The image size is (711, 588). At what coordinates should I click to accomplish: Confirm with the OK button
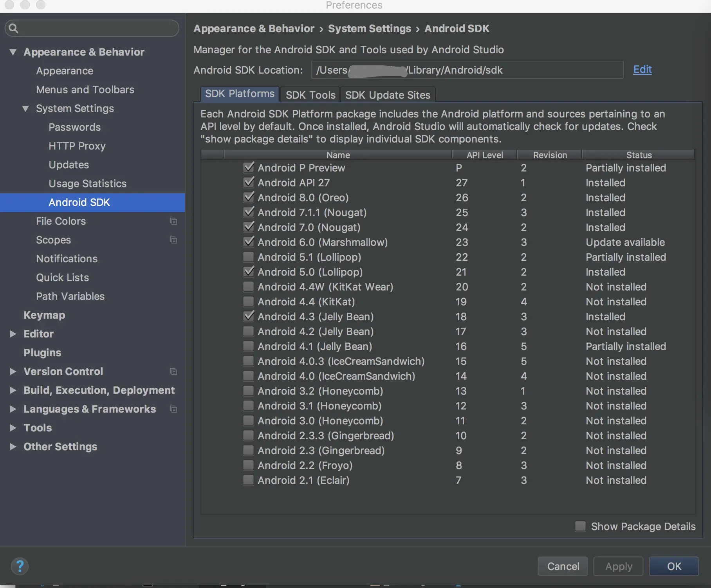[x=674, y=566]
